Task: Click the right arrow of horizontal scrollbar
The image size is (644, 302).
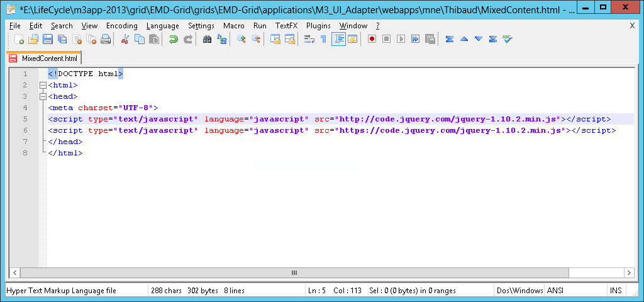Action: point(628,272)
